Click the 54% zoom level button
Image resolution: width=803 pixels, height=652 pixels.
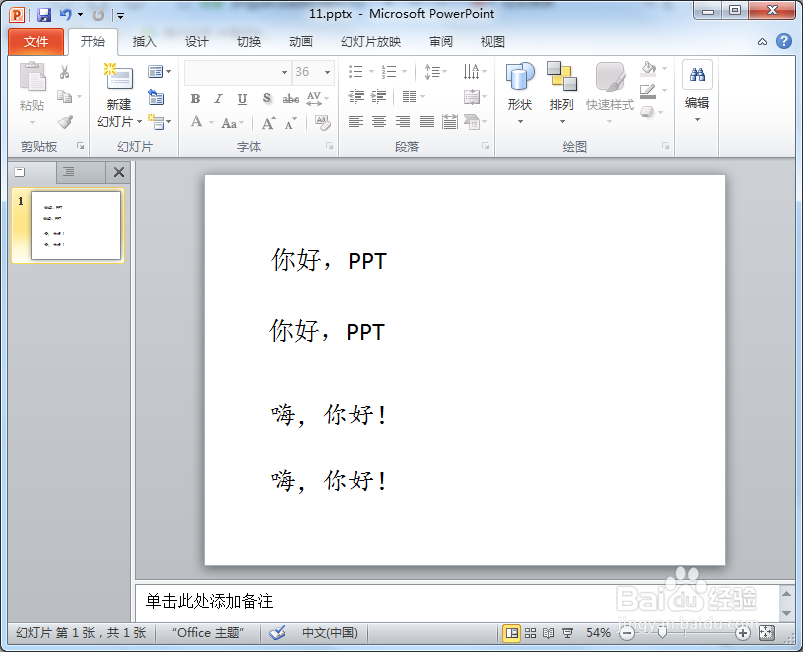[598, 633]
